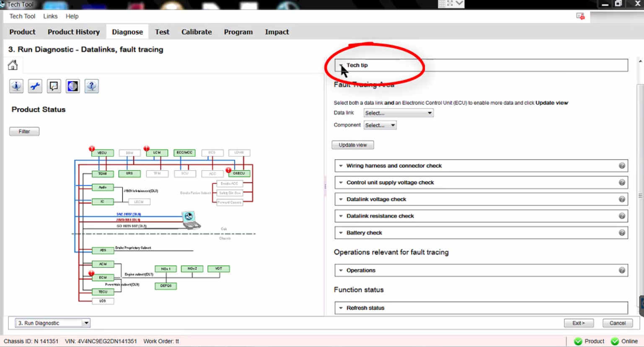Screen dimensions: 644x347
Task: Open the 3. Run Diagnostic step dropdown
Action: click(53, 323)
